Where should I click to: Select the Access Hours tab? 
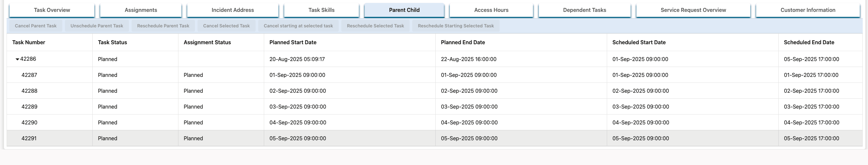(491, 10)
